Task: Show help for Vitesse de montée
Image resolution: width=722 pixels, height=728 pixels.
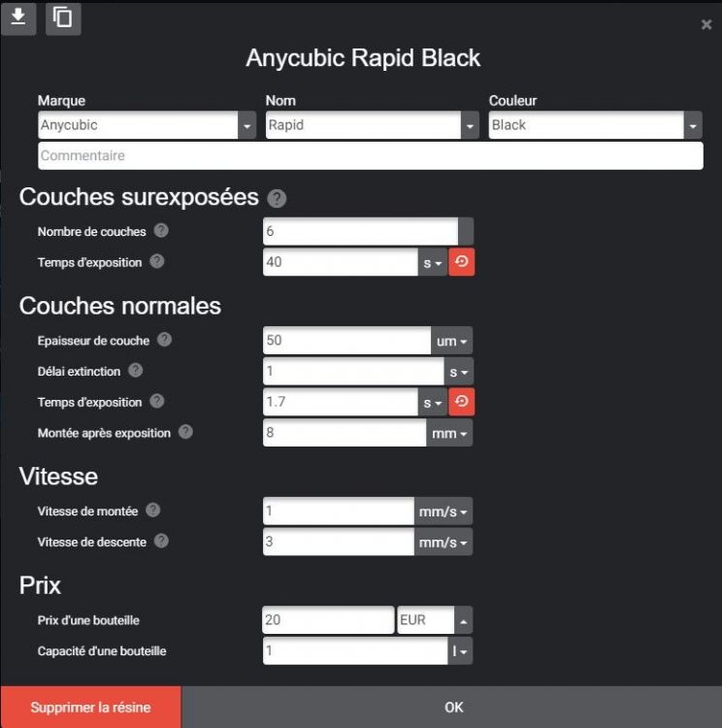Action: [153, 511]
